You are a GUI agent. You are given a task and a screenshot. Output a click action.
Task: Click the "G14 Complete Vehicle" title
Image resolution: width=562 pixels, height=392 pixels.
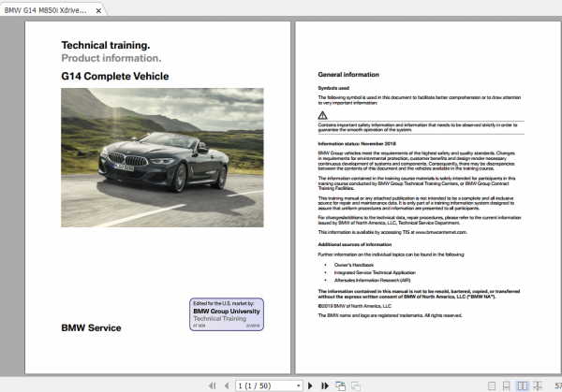[x=115, y=77]
